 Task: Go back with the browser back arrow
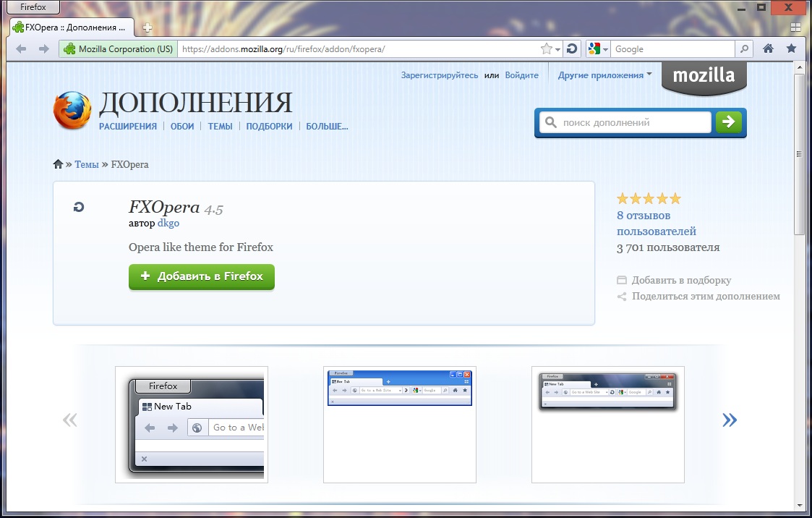(x=21, y=49)
